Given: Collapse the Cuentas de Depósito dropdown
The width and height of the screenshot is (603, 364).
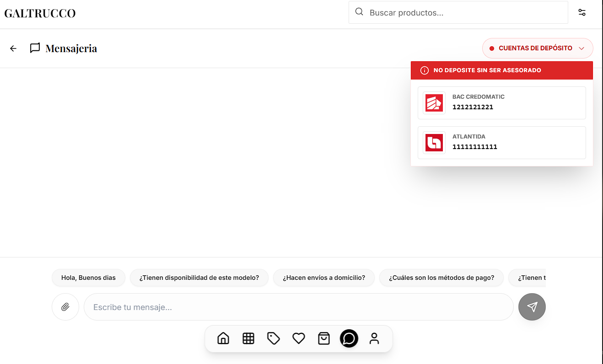Looking at the screenshot, I should click(x=538, y=48).
